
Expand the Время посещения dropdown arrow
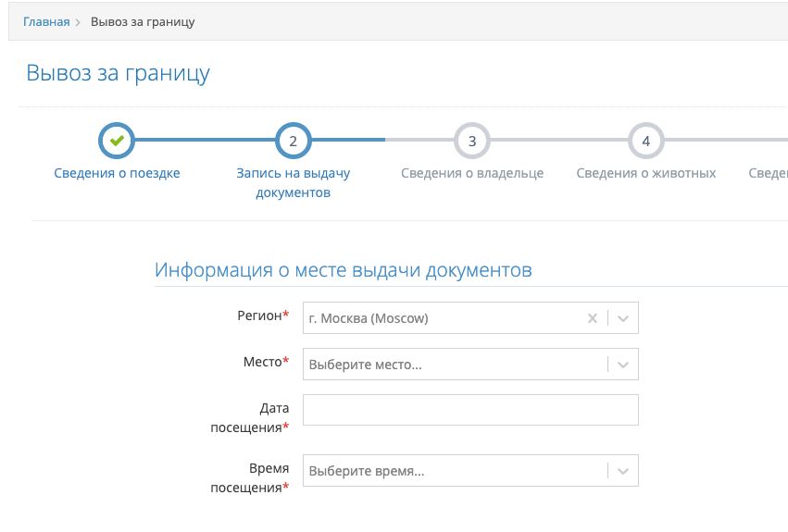coord(623,471)
